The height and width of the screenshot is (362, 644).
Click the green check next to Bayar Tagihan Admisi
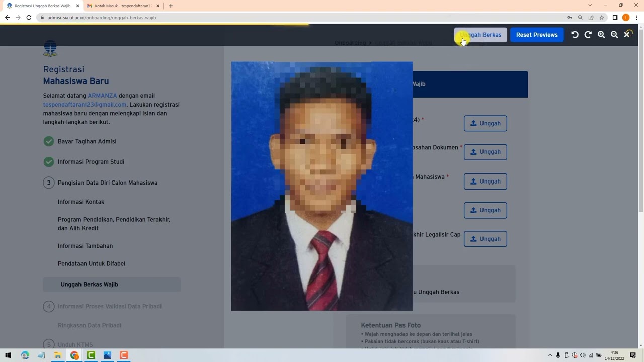[49, 141]
